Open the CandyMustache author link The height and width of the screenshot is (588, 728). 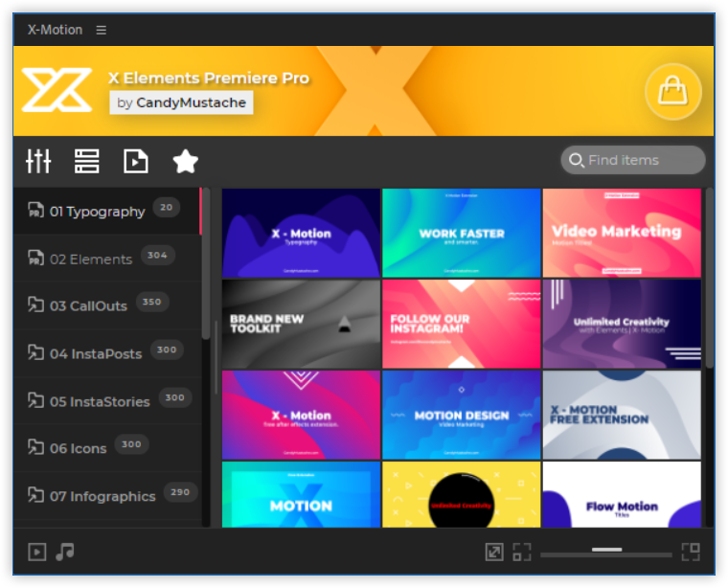pyautogui.click(x=181, y=102)
